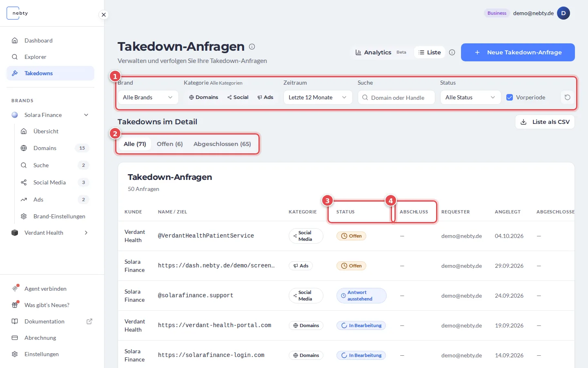588x368 pixels.
Task: Select the Alle (71) tab
Action: tap(135, 144)
